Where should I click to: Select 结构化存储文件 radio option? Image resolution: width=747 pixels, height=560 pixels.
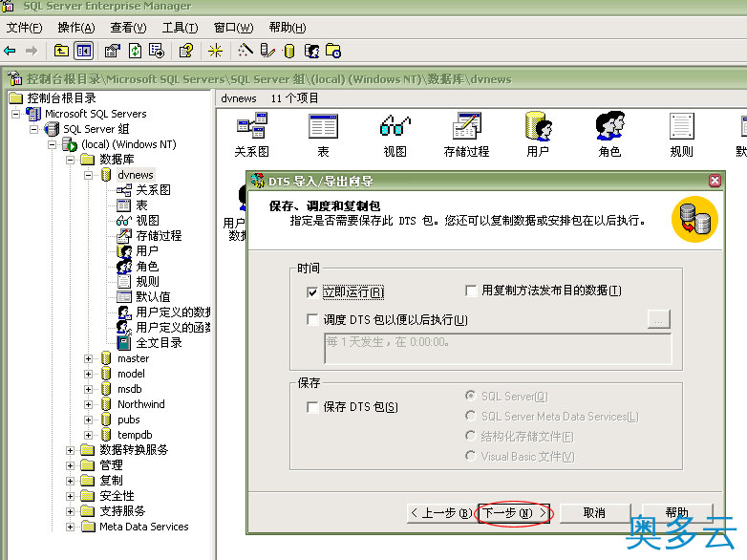470,436
